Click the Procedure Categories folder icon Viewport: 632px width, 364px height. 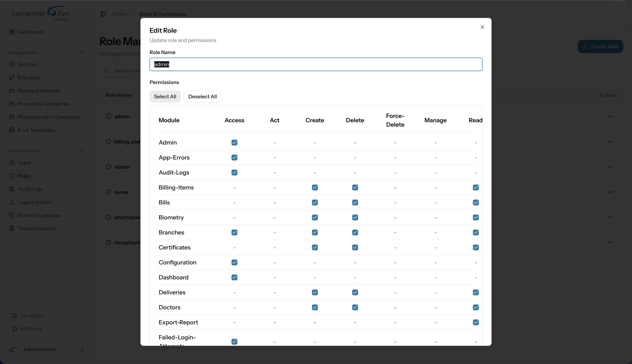click(x=12, y=104)
